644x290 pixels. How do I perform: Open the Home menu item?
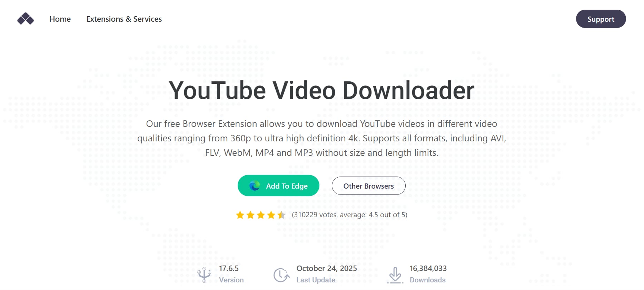[60, 19]
